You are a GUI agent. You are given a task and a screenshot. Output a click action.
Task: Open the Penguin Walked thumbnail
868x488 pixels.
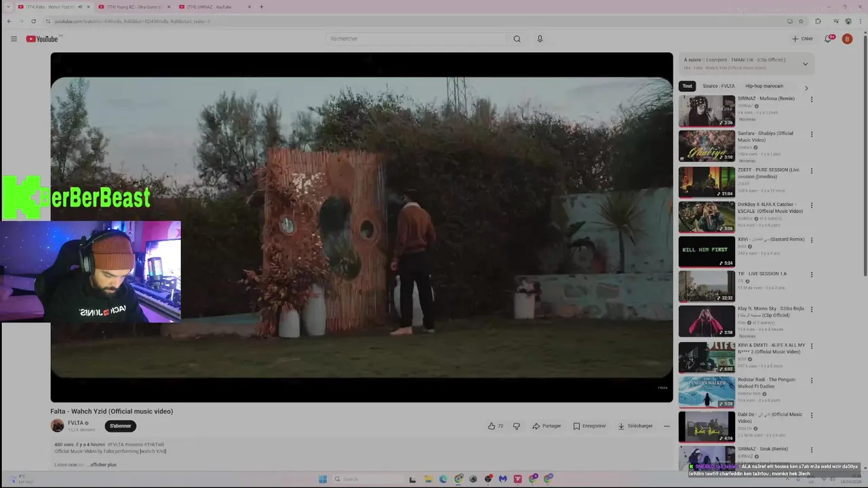tap(707, 392)
